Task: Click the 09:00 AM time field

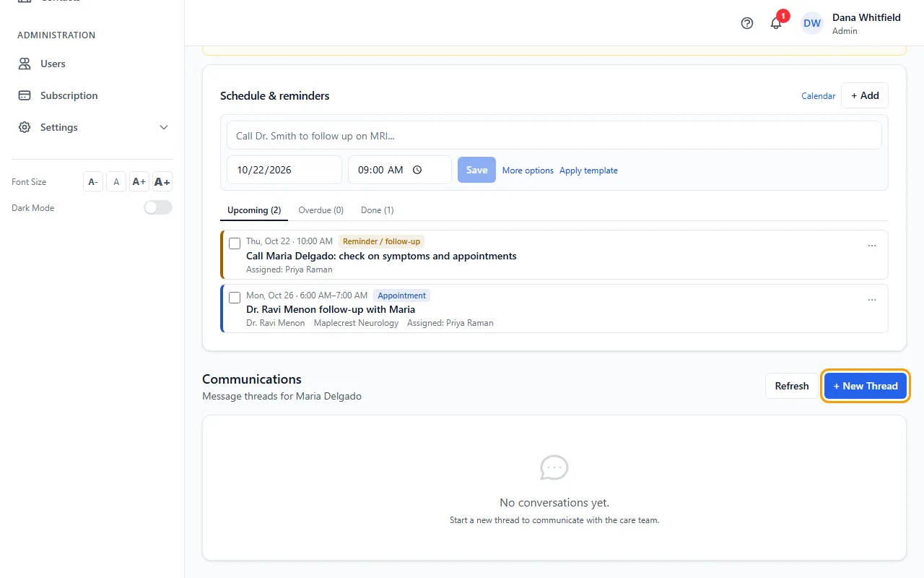Action: click(400, 170)
